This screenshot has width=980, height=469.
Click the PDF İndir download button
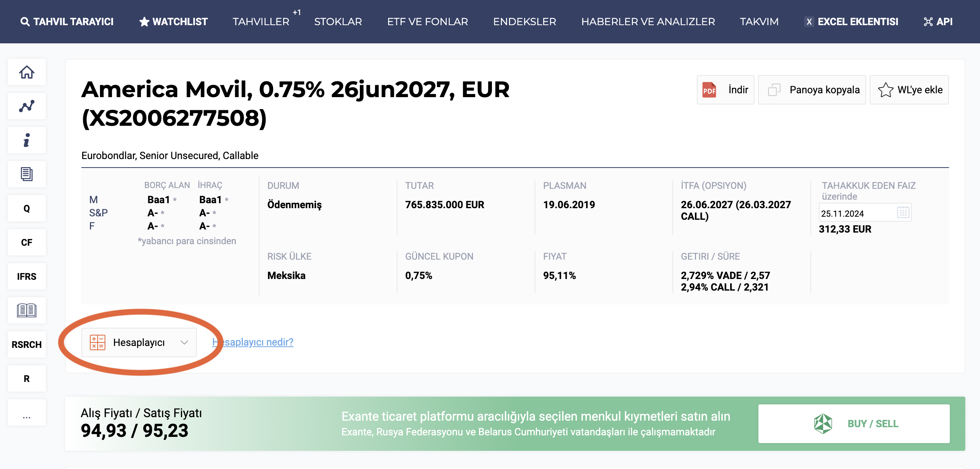725,90
